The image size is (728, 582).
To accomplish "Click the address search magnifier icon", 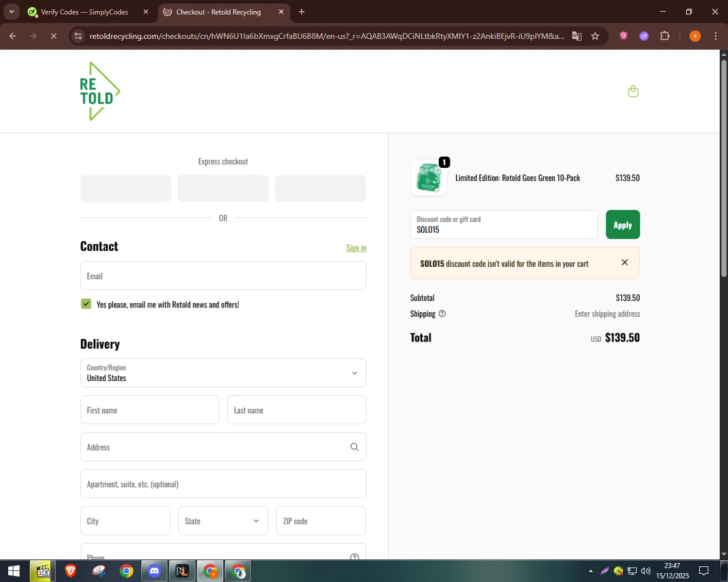I will (x=354, y=447).
